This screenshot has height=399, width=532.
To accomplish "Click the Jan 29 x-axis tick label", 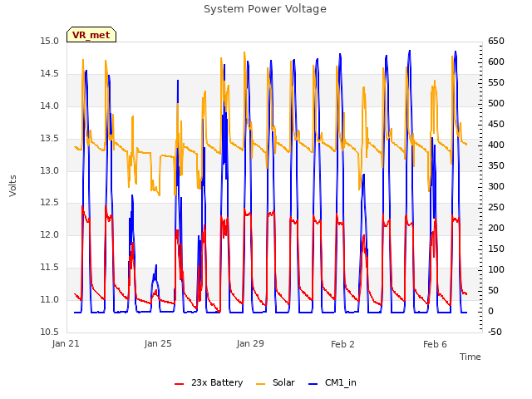I will [250, 343].
